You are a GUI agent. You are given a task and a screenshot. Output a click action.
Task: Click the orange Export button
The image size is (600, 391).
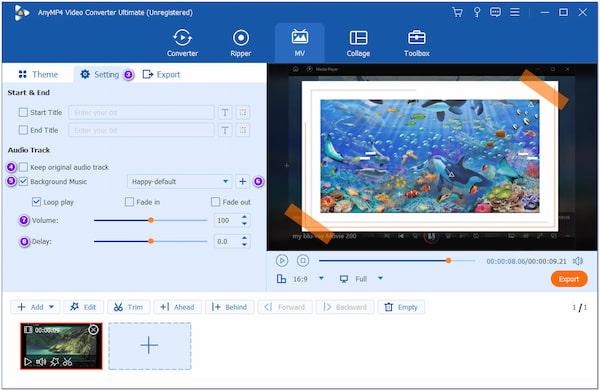pyautogui.click(x=569, y=279)
